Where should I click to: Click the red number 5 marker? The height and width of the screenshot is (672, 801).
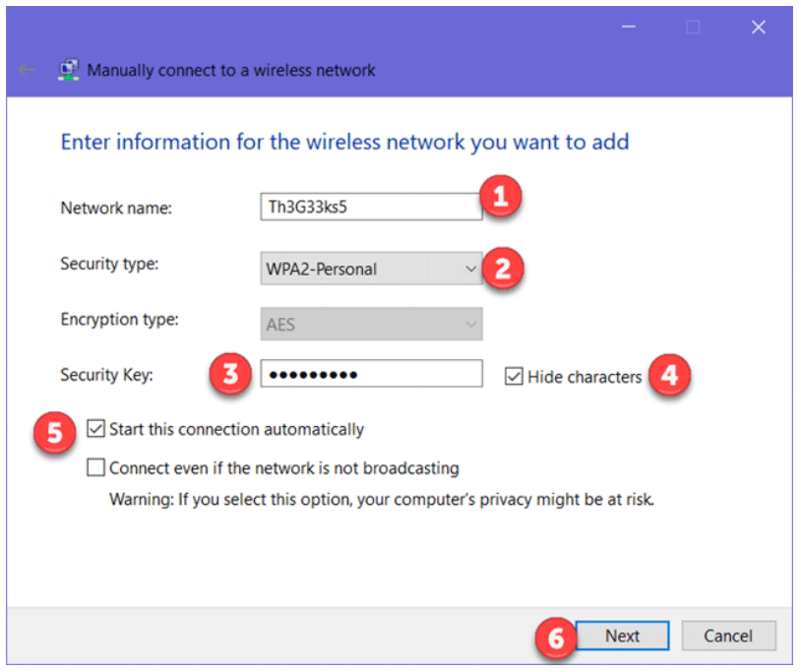tap(55, 433)
